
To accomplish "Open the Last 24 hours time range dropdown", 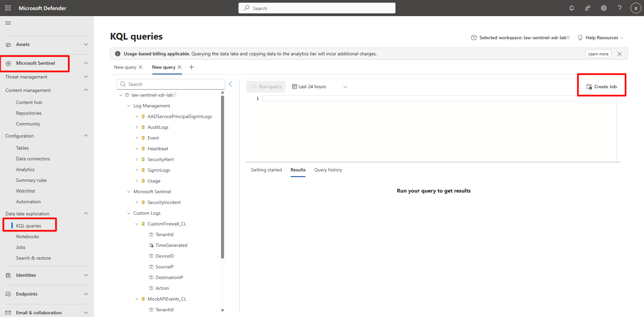I will pos(320,87).
